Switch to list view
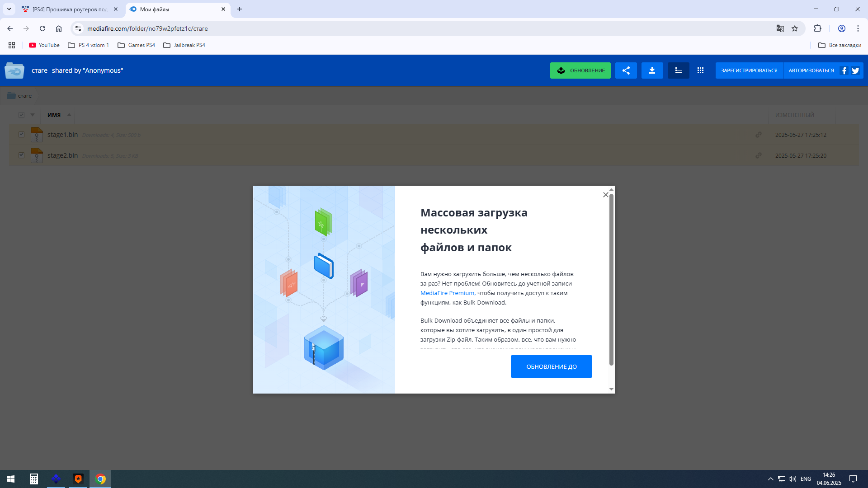The image size is (868, 488). click(678, 70)
